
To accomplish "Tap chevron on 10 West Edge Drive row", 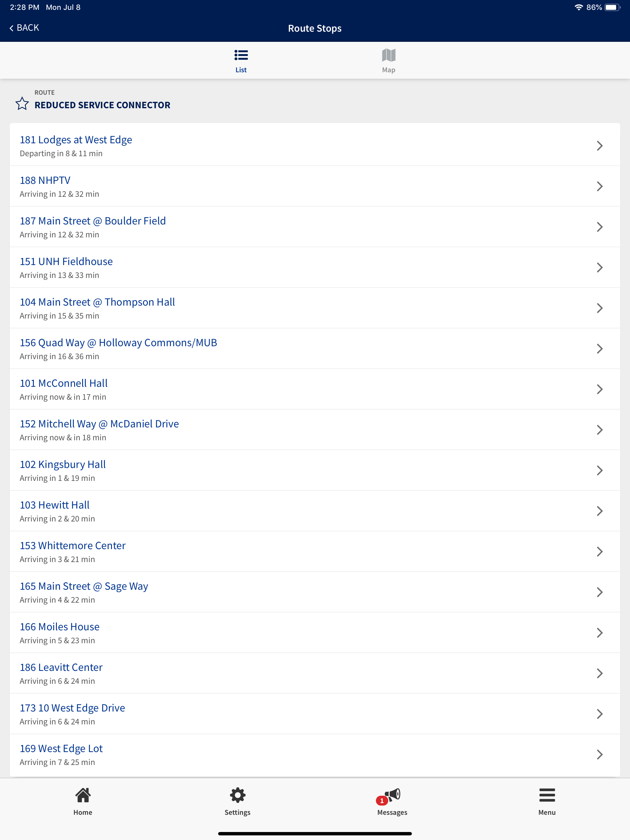I will click(x=600, y=715).
